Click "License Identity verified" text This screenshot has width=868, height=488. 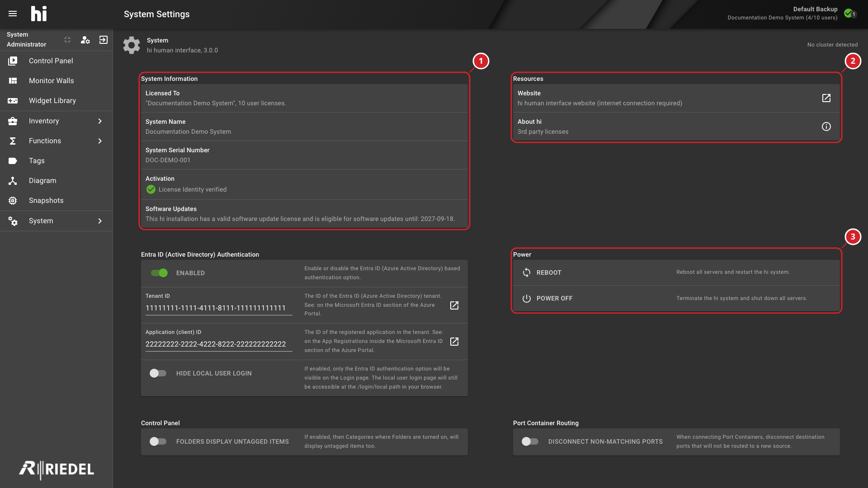coord(193,189)
